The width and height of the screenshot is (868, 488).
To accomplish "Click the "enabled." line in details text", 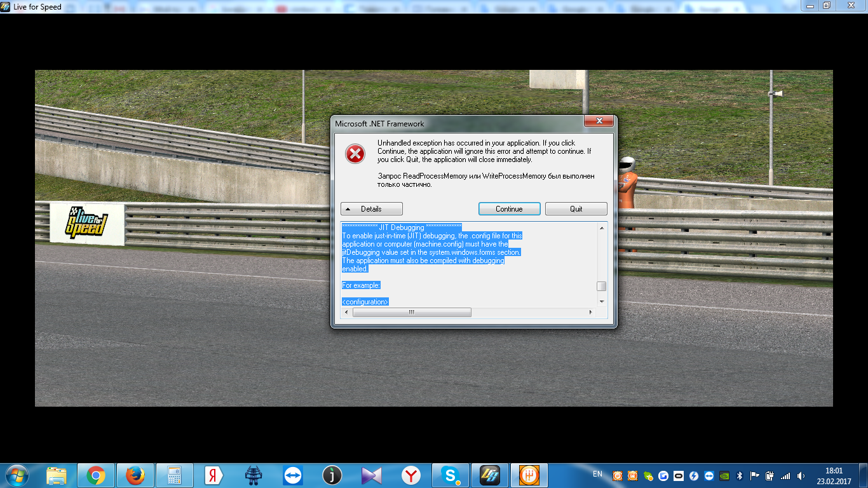I will [x=355, y=269].
